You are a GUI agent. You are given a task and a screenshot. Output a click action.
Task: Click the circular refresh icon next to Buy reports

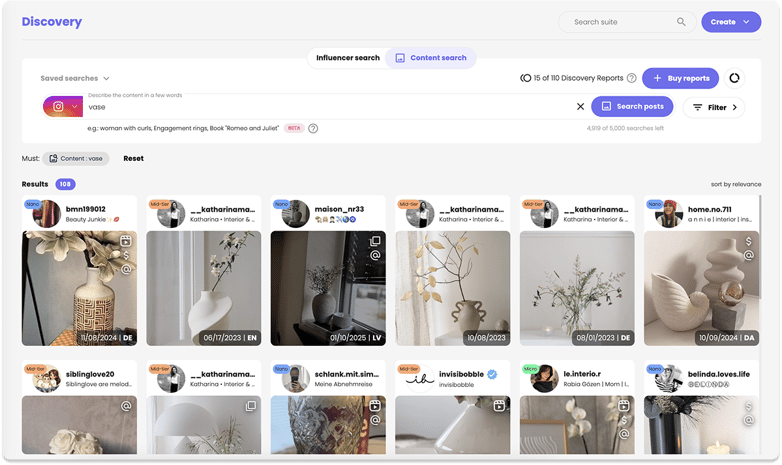click(734, 78)
